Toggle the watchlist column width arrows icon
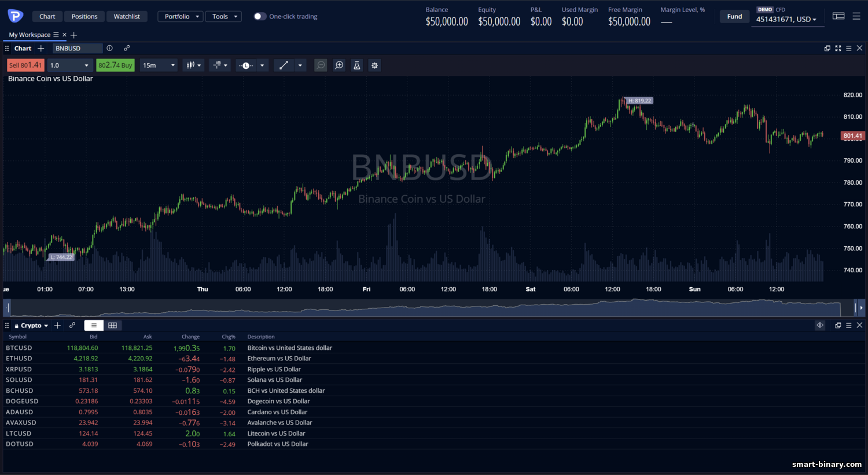The image size is (868, 475). (820, 326)
